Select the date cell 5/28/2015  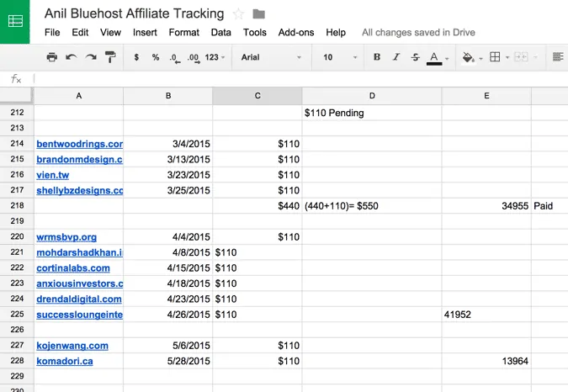coord(168,361)
